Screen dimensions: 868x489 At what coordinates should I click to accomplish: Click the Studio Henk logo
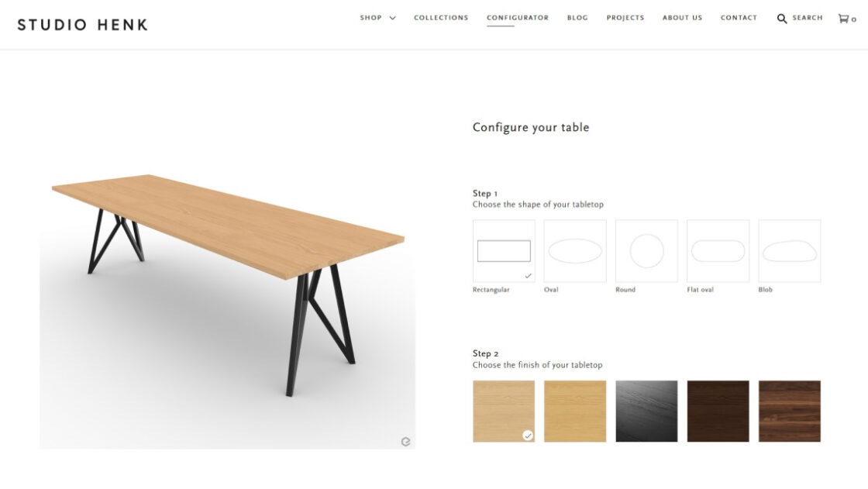click(x=82, y=25)
